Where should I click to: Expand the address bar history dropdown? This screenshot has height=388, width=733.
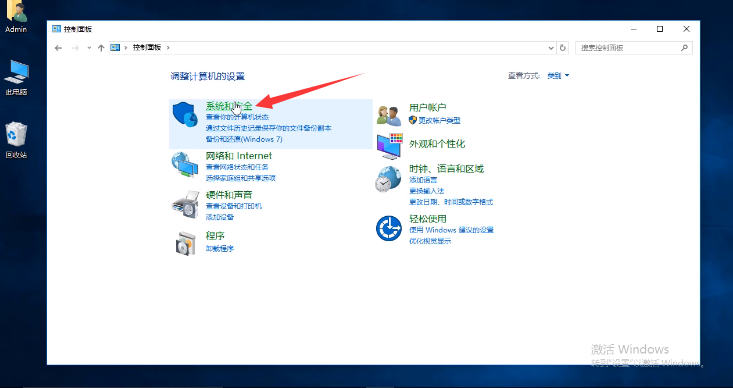[551, 48]
